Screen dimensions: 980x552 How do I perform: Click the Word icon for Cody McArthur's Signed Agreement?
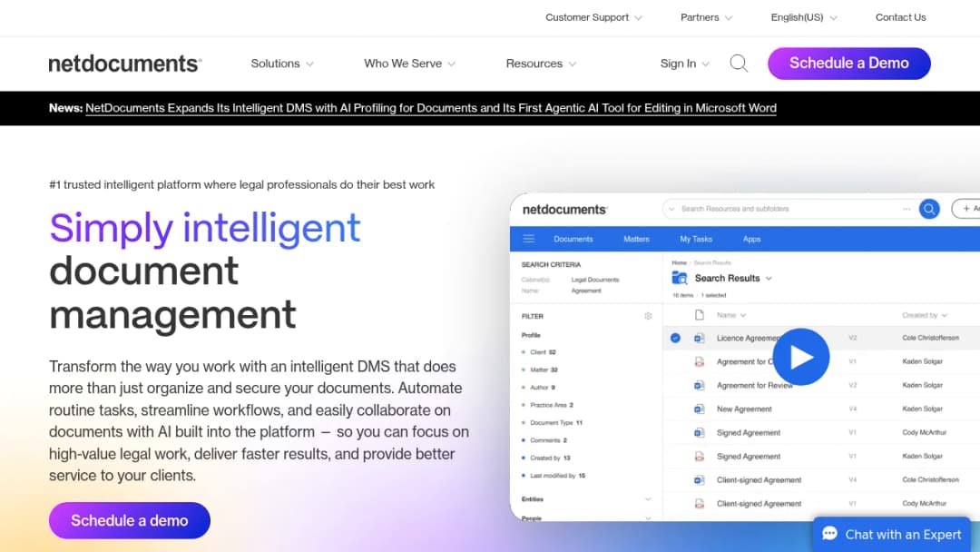[x=700, y=432]
